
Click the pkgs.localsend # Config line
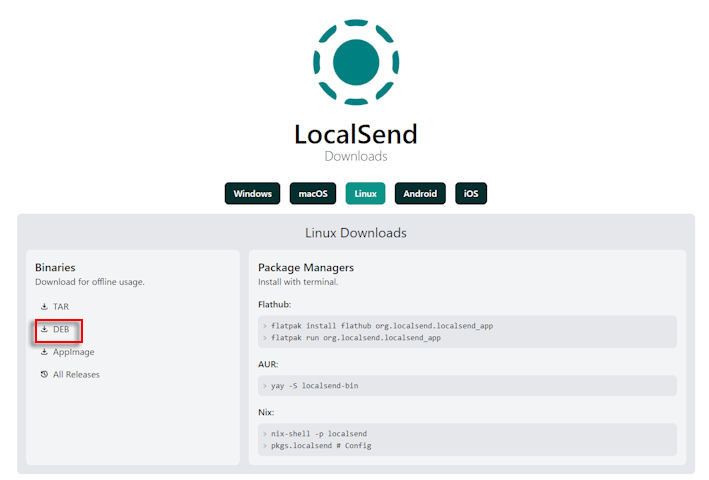point(321,445)
